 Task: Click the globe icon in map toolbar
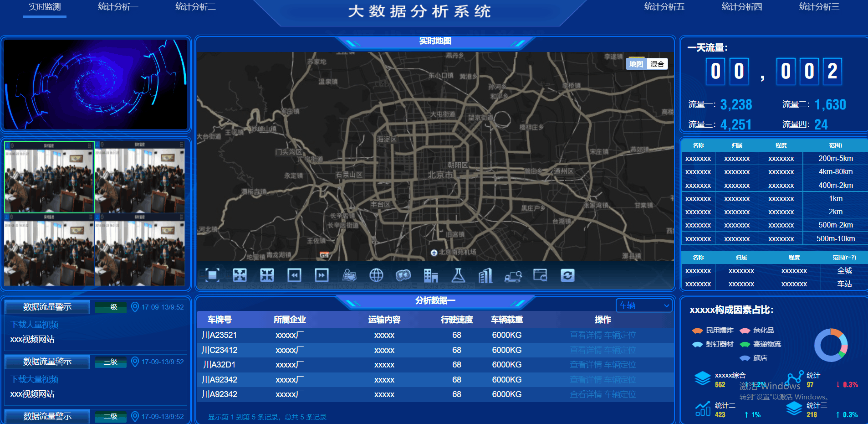pos(376,275)
